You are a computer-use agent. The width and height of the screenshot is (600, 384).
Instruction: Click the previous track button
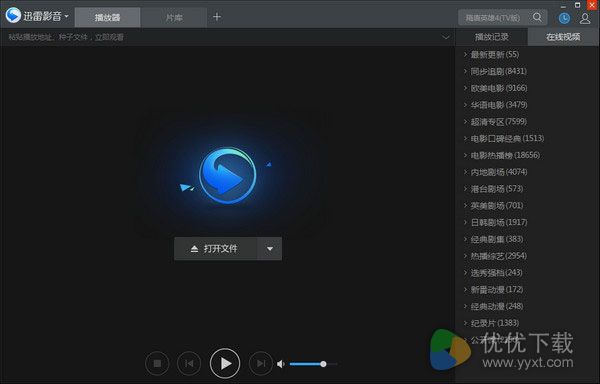189,363
